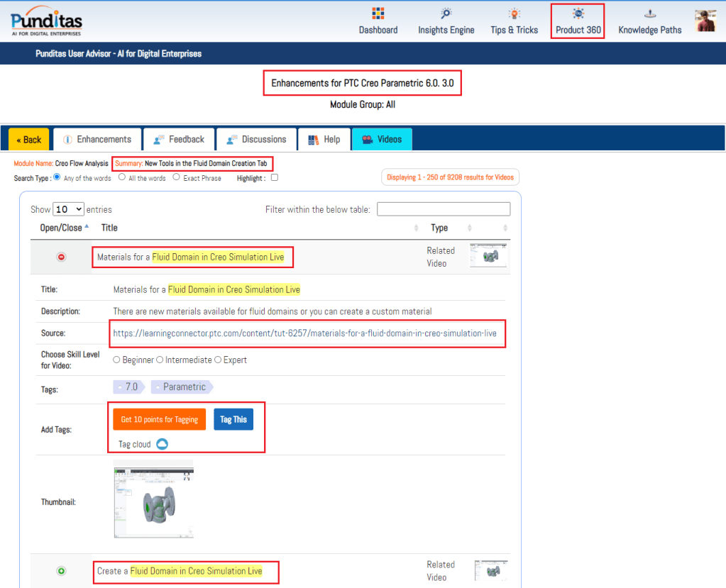
Task: Click the Tag This button
Action: tap(233, 419)
